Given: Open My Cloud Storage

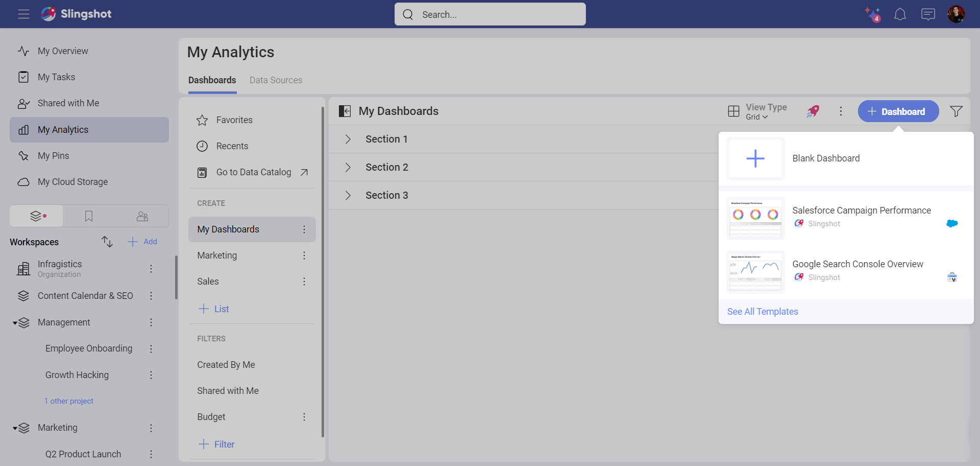Looking at the screenshot, I should pos(89,182).
